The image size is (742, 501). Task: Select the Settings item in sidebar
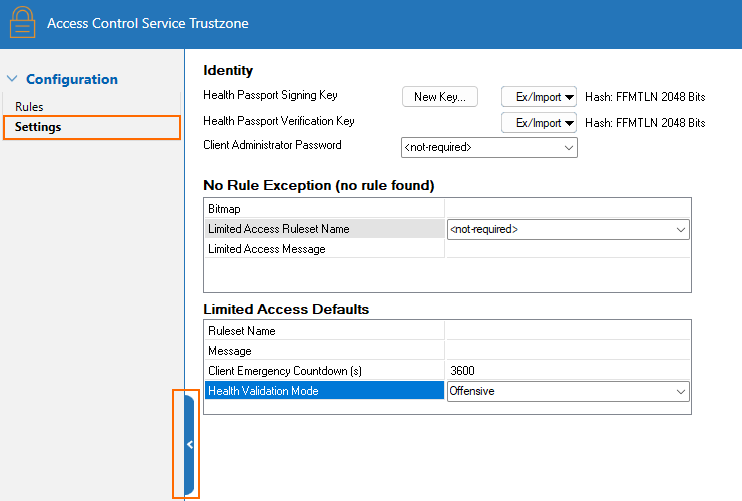(x=92, y=127)
